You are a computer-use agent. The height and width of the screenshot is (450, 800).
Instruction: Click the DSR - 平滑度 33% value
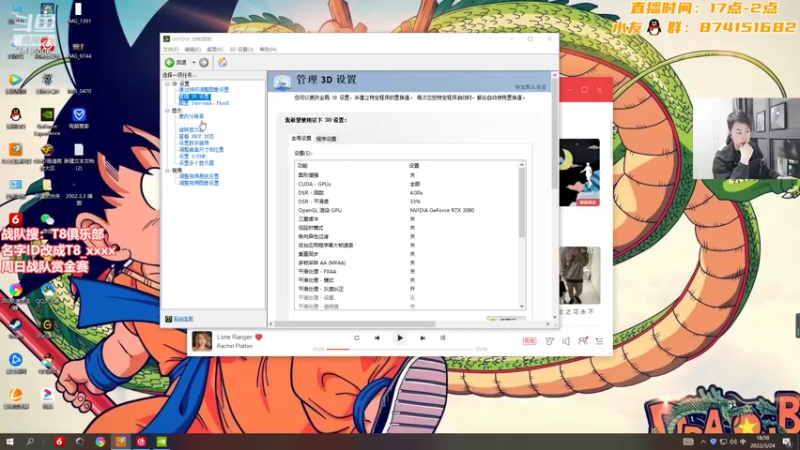(415, 202)
